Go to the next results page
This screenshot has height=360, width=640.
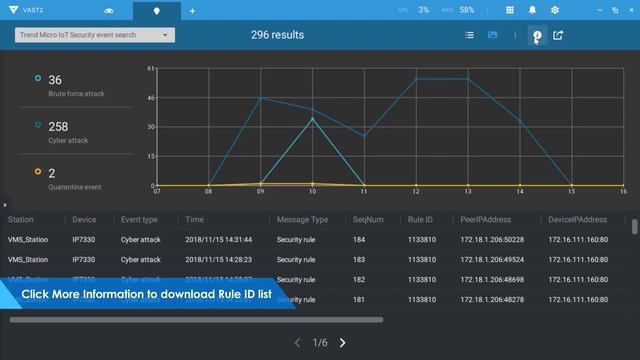(342, 343)
